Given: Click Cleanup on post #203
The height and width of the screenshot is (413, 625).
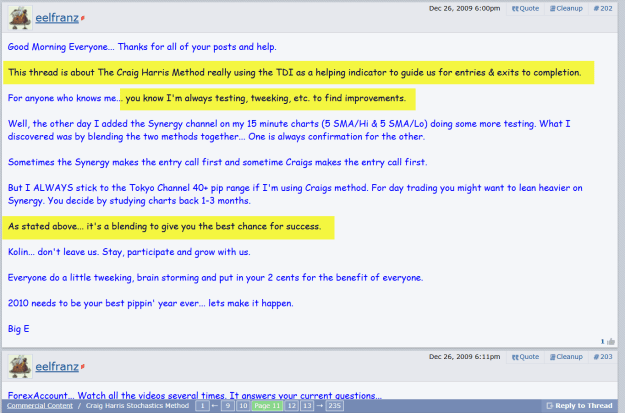Looking at the screenshot, I should point(566,357).
